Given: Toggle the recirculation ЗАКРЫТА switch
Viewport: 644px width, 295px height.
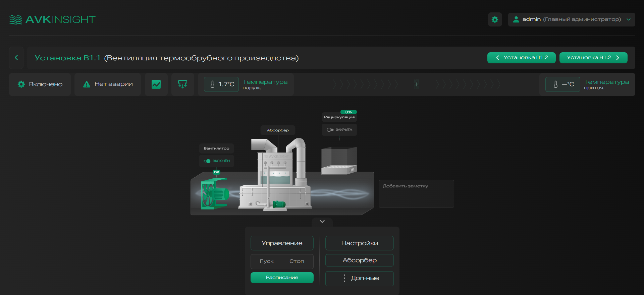Looking at the screenshot, I should pos(330,130).
